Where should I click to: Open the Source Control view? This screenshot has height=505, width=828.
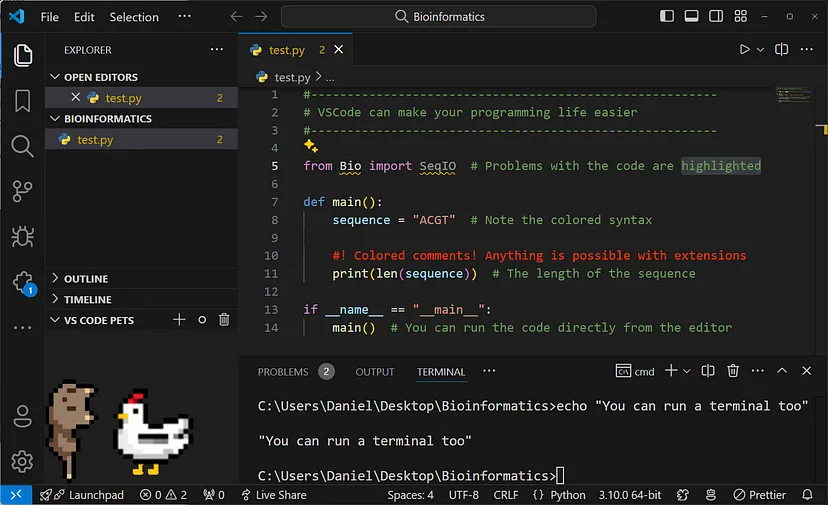coord(22,191)
